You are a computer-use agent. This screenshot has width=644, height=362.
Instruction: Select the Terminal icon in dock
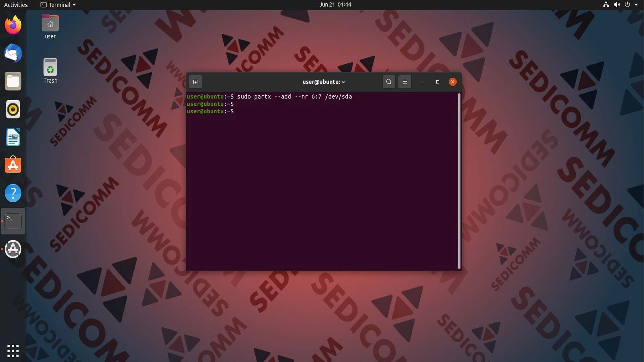click(13, 221)
